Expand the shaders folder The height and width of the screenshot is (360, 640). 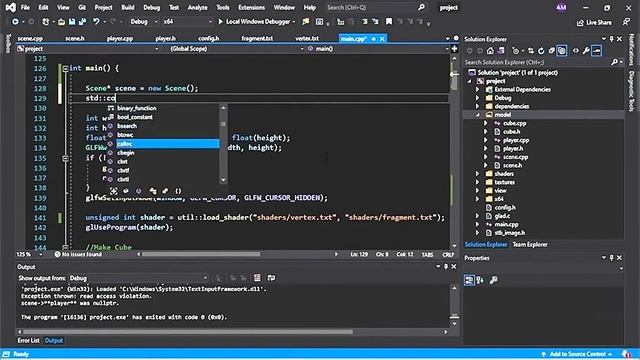point(478,174)
